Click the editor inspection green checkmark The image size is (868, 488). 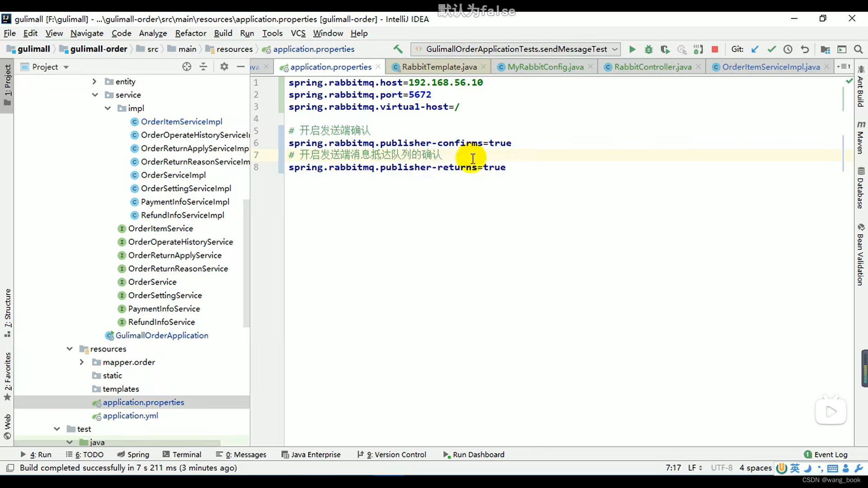point(849,81)
